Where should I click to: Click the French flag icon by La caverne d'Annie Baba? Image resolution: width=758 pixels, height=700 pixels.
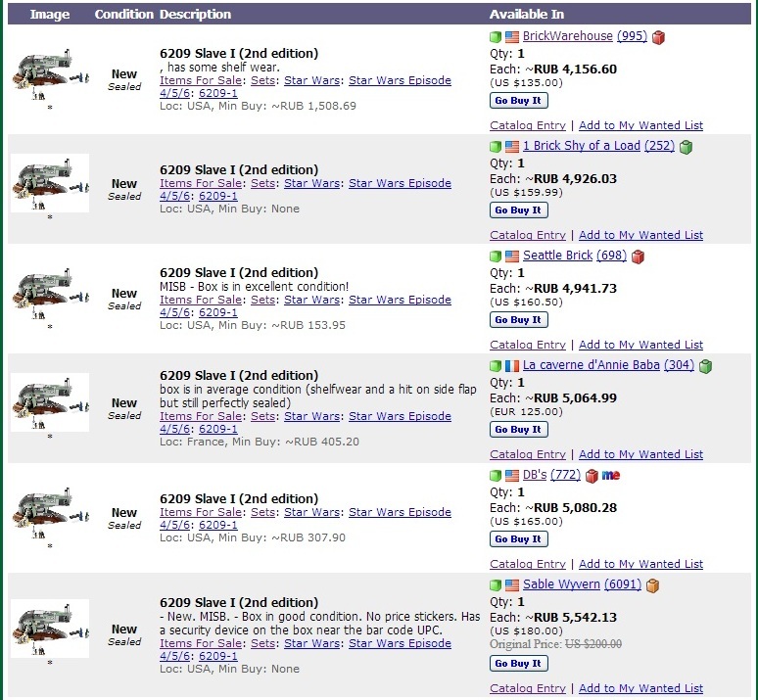click(x=512, y=366)
